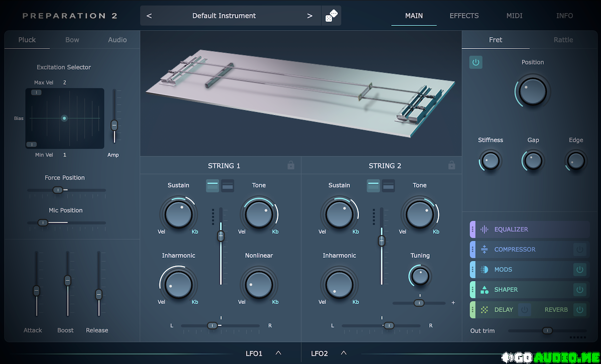Image resolution: width=601 pixels, height=364 pixels.
Task: Click the Delay drag handle dots
Action: (472, 309)
